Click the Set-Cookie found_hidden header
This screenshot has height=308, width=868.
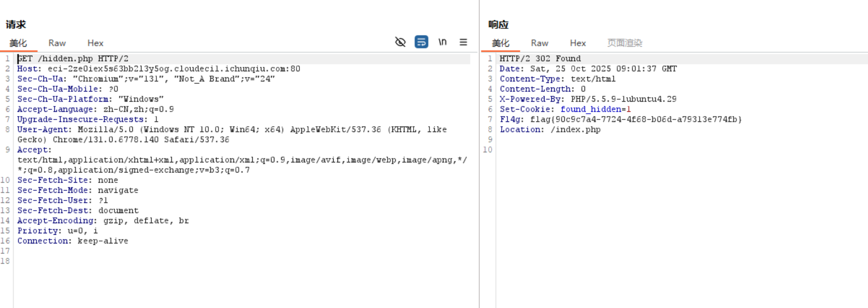tap(565, 109)
